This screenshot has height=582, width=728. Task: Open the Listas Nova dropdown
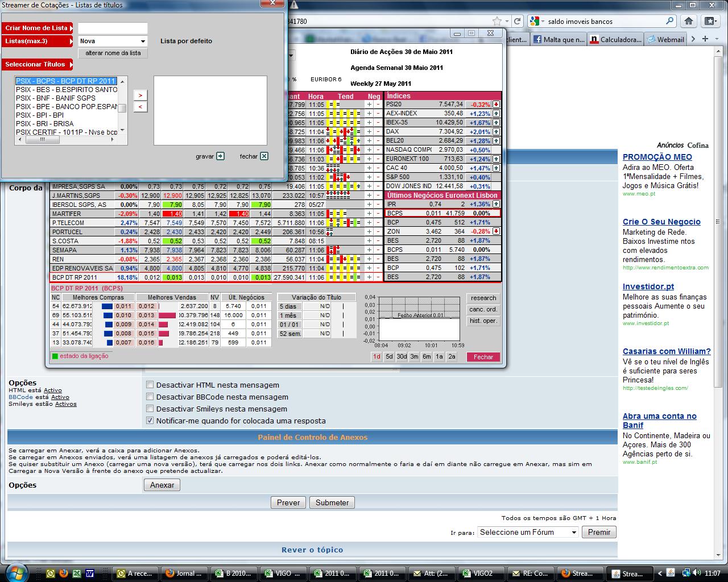(x=113, y=41)
